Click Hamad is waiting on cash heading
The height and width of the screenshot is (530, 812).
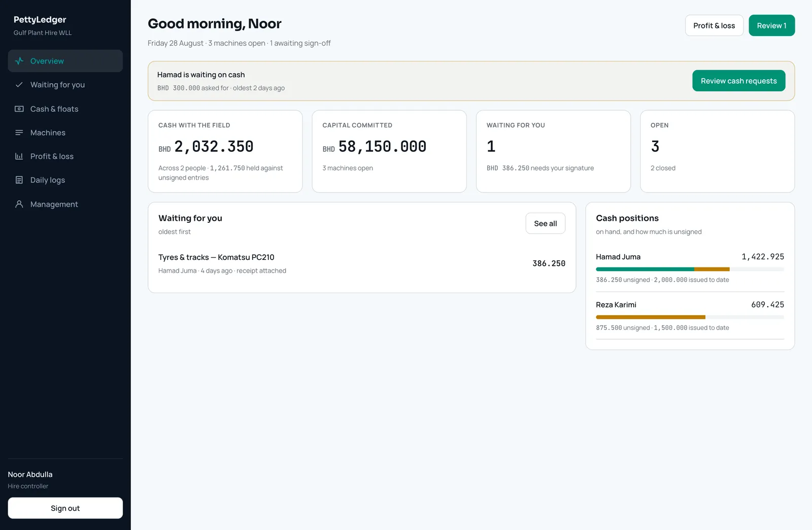[201, 75]
